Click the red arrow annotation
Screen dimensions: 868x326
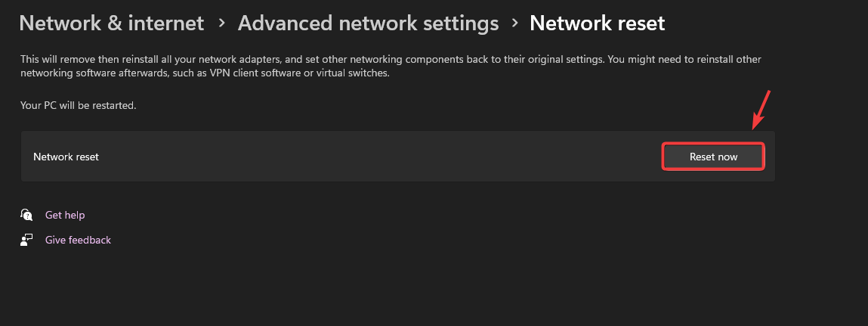click(761, 110)
